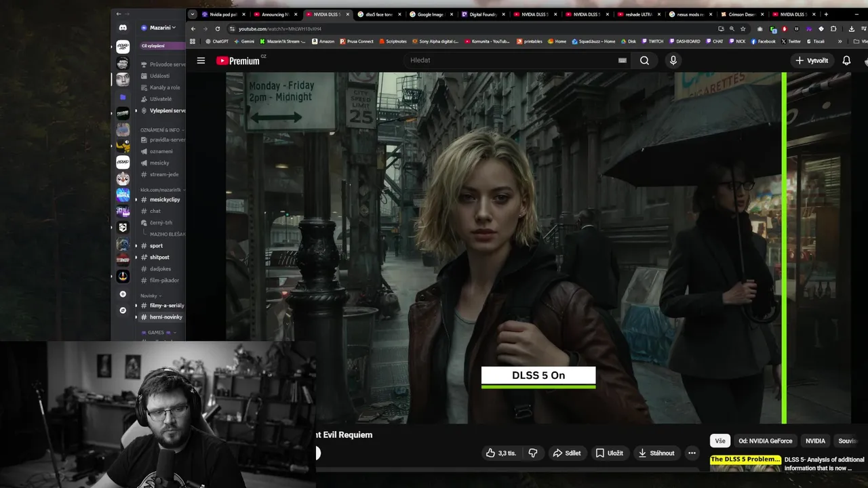Switch to 'nexus mods' browser tab
Screen dimensions: 868x488
click(x=690, y=14)
